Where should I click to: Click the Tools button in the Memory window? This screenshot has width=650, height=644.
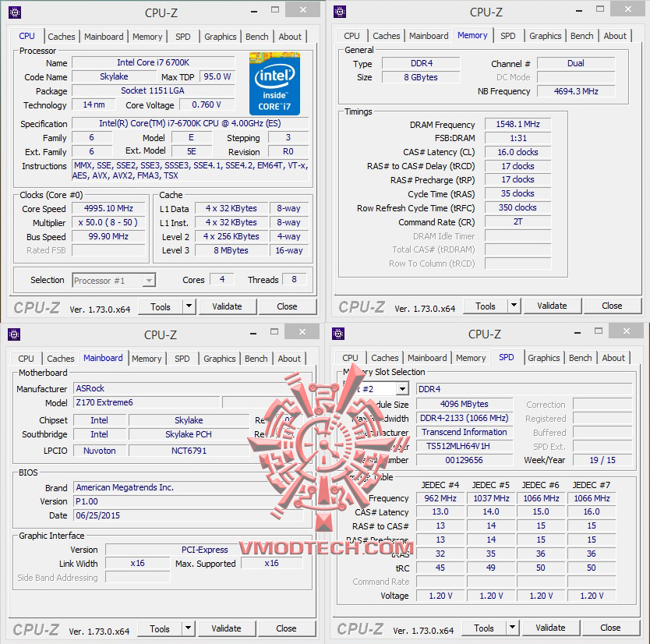point(486,306)
